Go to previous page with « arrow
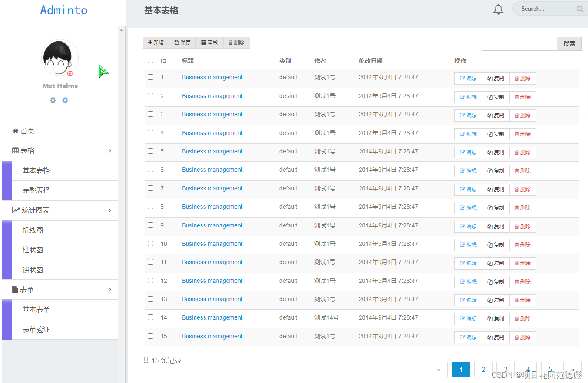Image resolution: width=588 pixels, height=383 pixels. 439,369
